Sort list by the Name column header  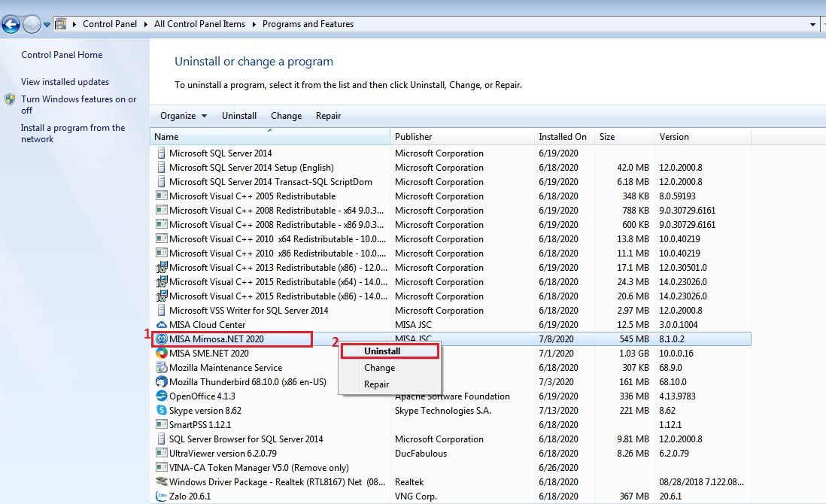[270, 136]
